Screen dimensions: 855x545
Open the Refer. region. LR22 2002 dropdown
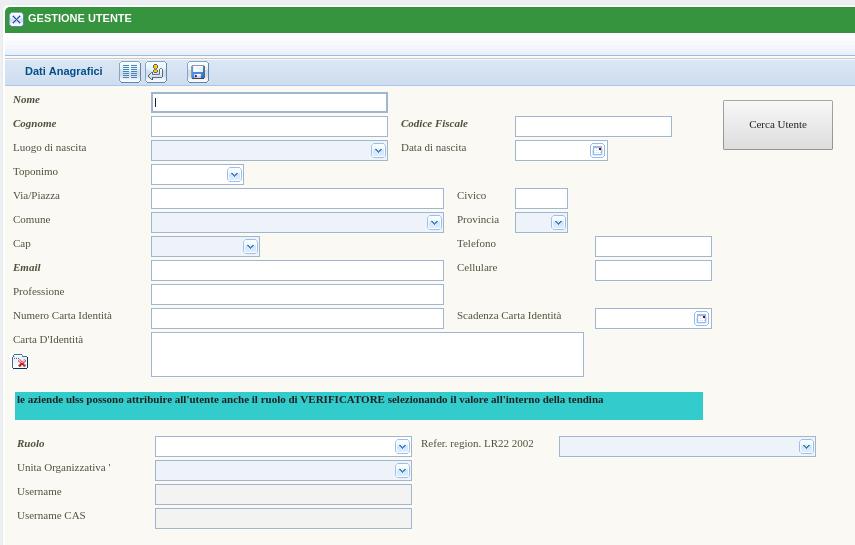click(x=806, y=447)
